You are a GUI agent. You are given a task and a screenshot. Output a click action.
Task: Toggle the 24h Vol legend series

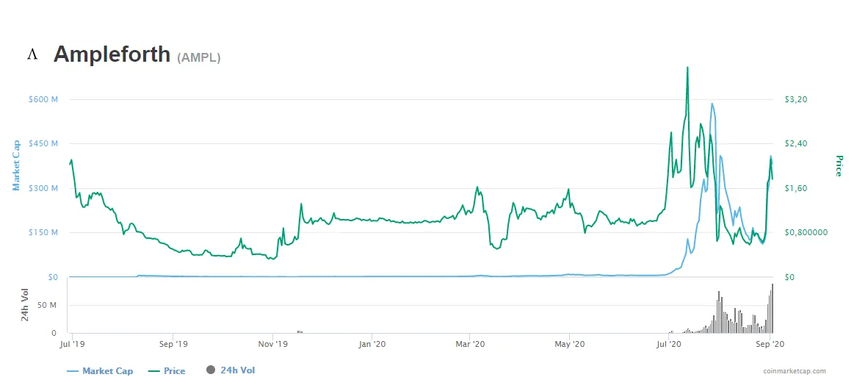[231, 370]
